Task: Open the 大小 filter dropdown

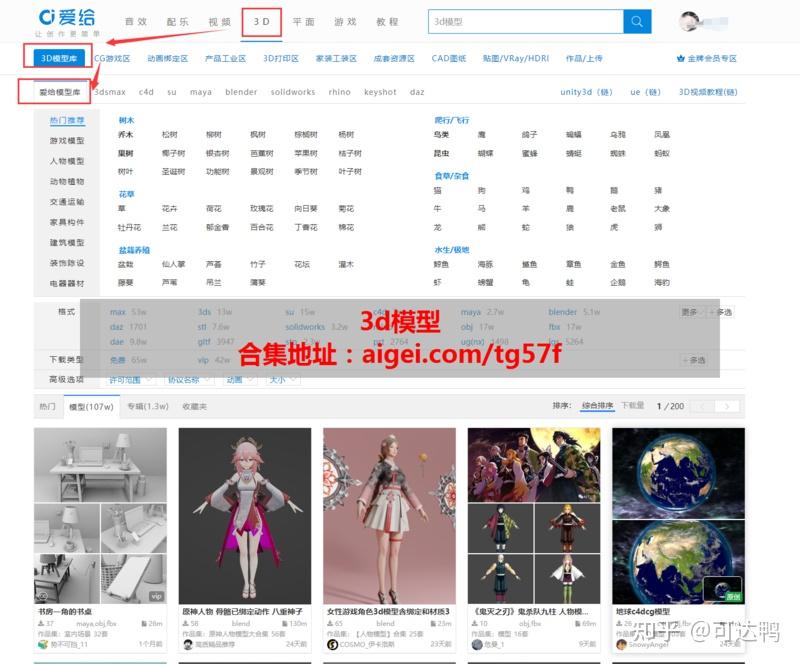Action: pyautogui.click(x=278, y=380)
